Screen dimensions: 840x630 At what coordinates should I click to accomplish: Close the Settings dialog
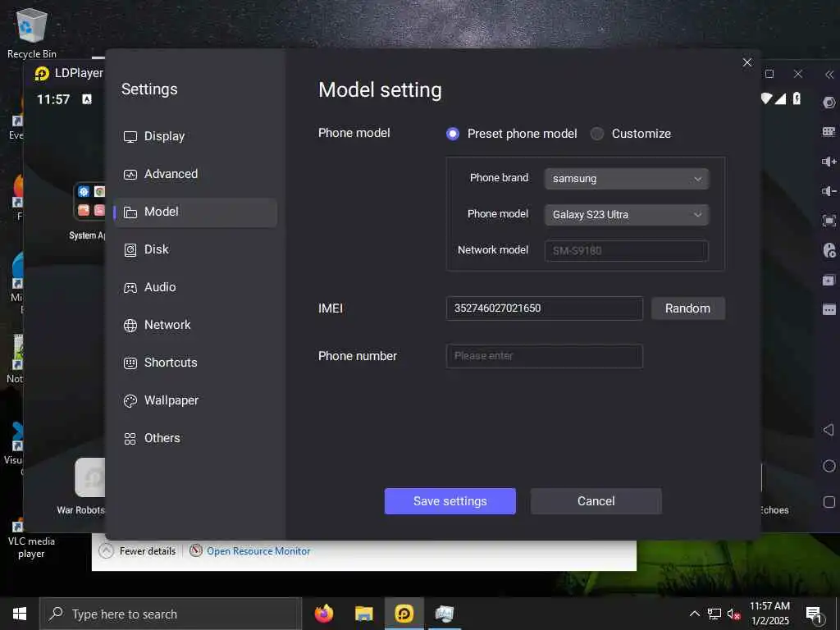(747, 62)
